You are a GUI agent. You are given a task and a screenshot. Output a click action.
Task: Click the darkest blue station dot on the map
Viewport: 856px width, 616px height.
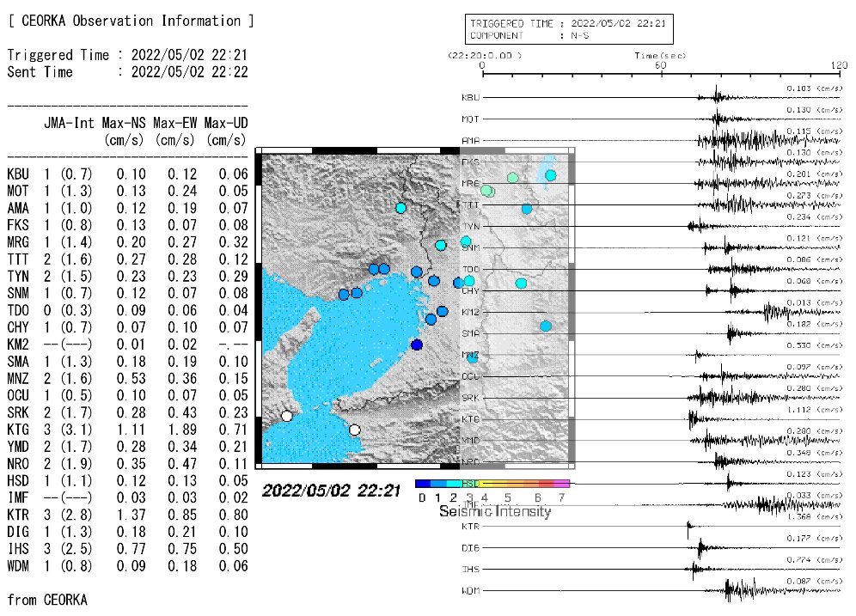tap(417, 345)
